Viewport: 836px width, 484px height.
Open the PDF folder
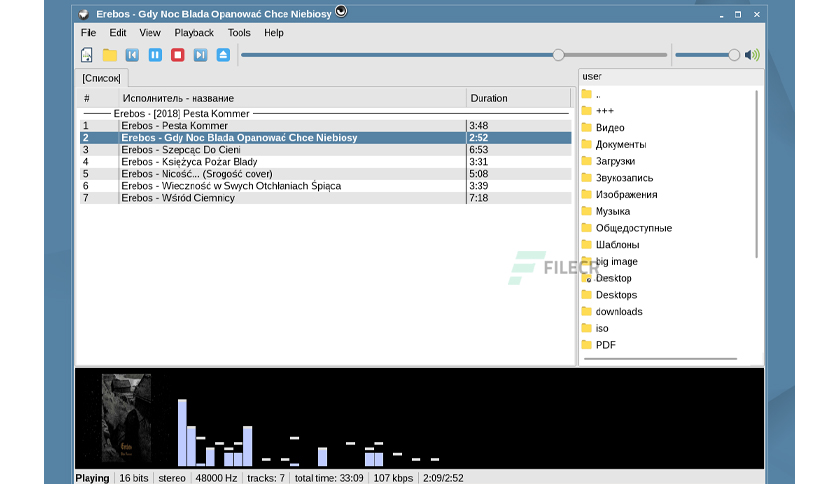(x=598, y=345)
